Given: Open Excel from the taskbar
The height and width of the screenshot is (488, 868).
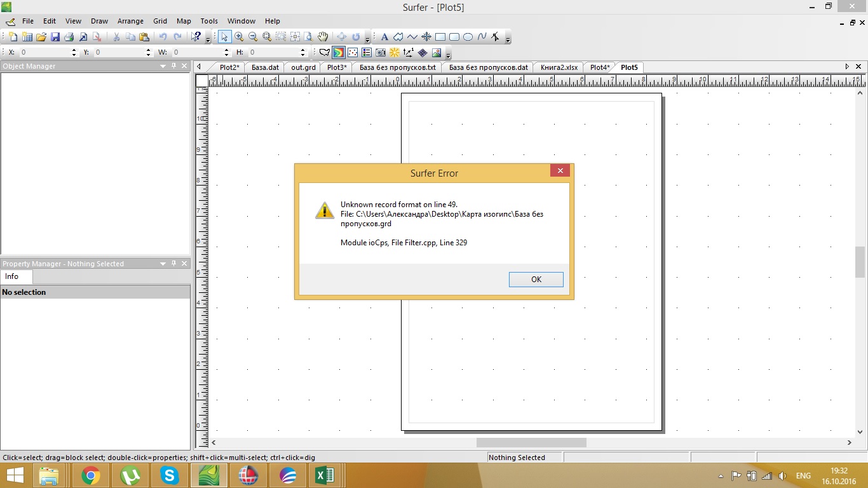Looking at the screenshot, I should (325, 475).
